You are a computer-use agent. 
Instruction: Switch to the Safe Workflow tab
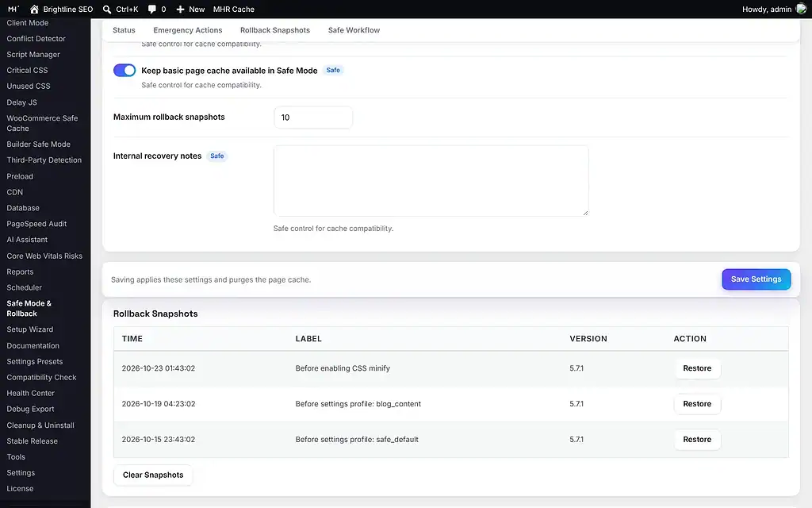coord(354,30)
